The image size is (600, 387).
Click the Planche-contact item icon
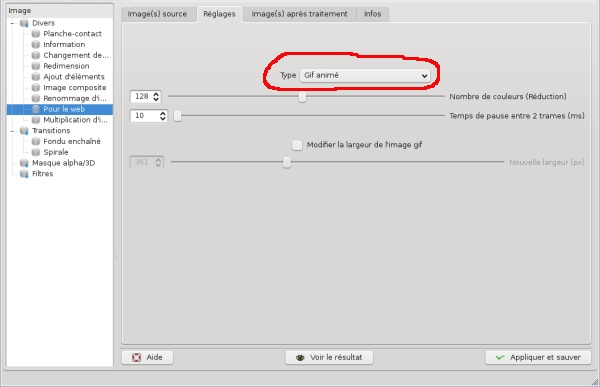[36, 34]
